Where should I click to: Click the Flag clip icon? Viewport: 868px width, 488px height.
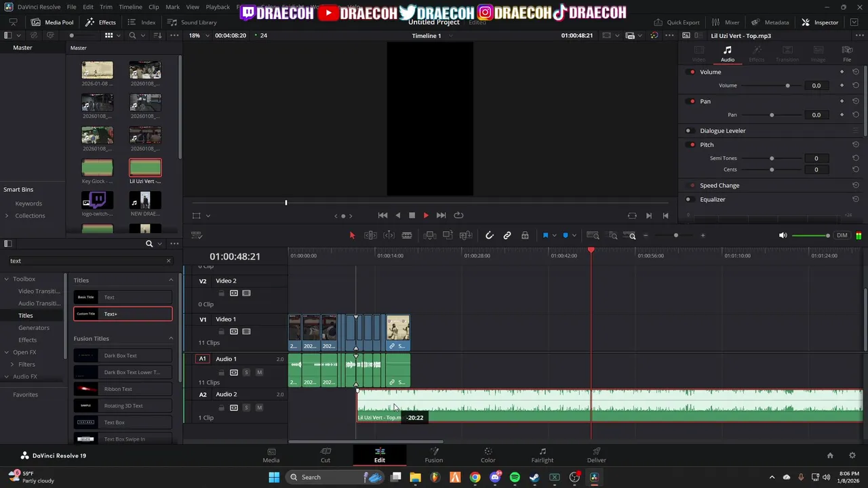[x=545, y=235]
